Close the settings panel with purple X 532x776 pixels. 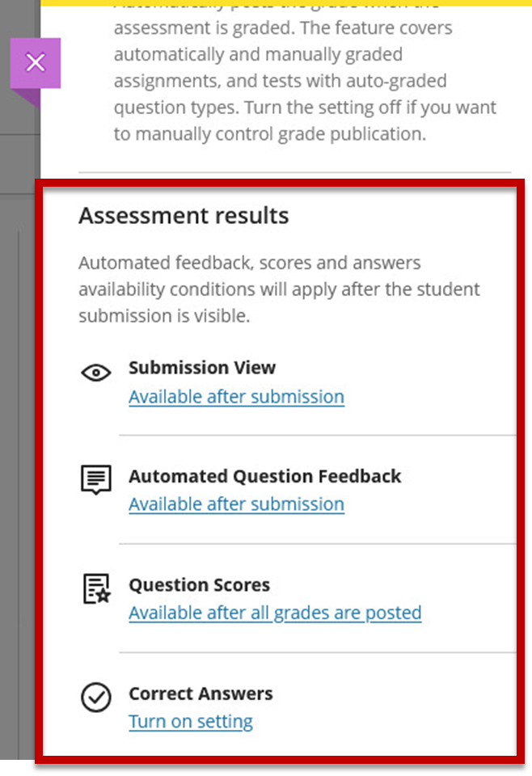(x=36, y=63)
